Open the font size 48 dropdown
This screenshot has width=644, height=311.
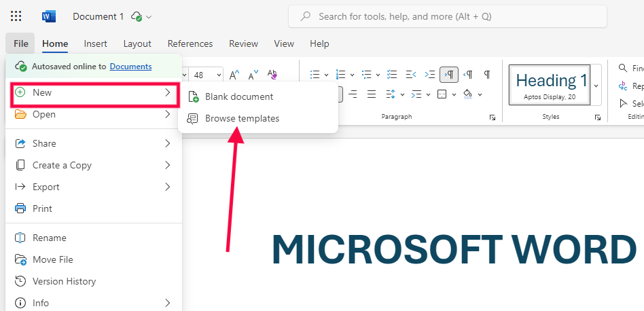[x=219, y=75]
